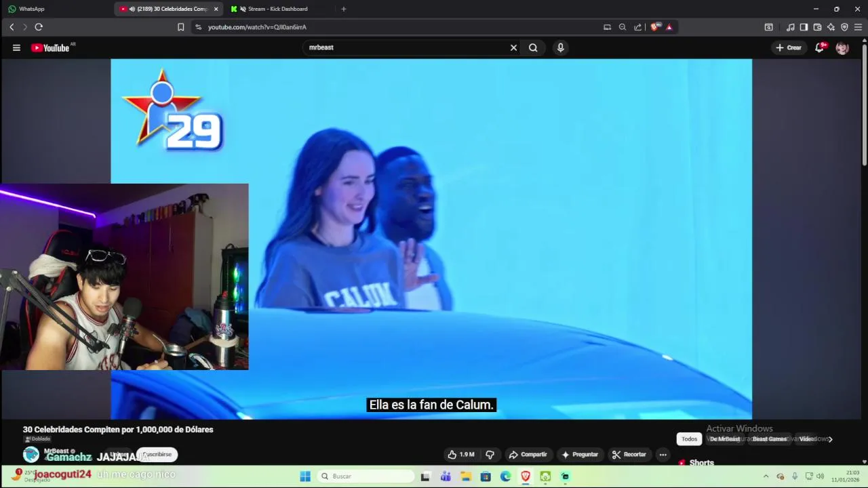Click the taskbar Buscar search box
Screen dimensions: 868x488
click(366, 476)
